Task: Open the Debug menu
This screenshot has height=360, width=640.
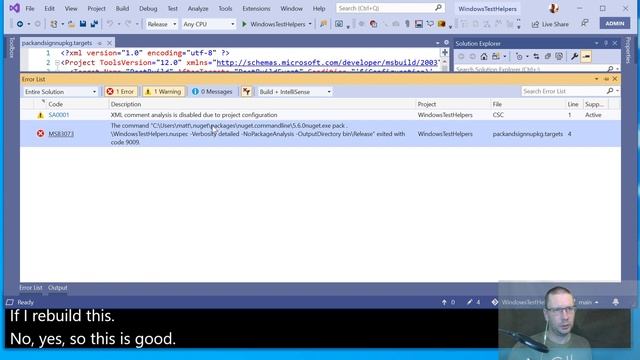Action: (148, 8)
